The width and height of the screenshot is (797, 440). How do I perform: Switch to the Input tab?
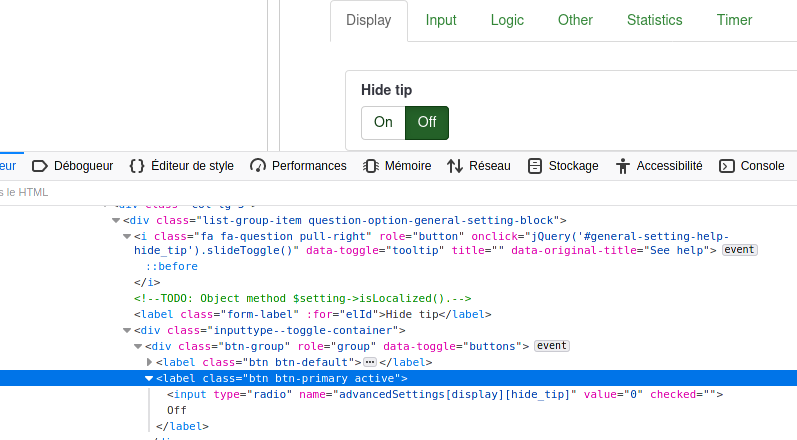coord(441,20)
